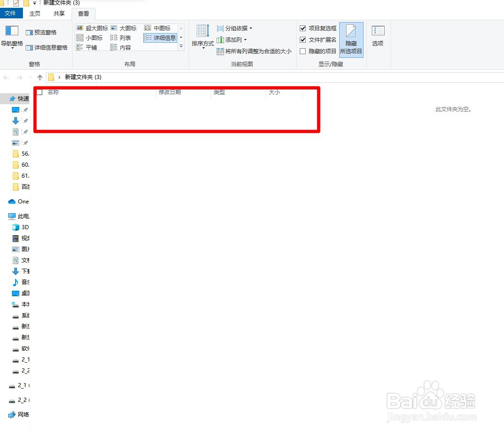Open folder 选项 (Options)

point(378,37)
